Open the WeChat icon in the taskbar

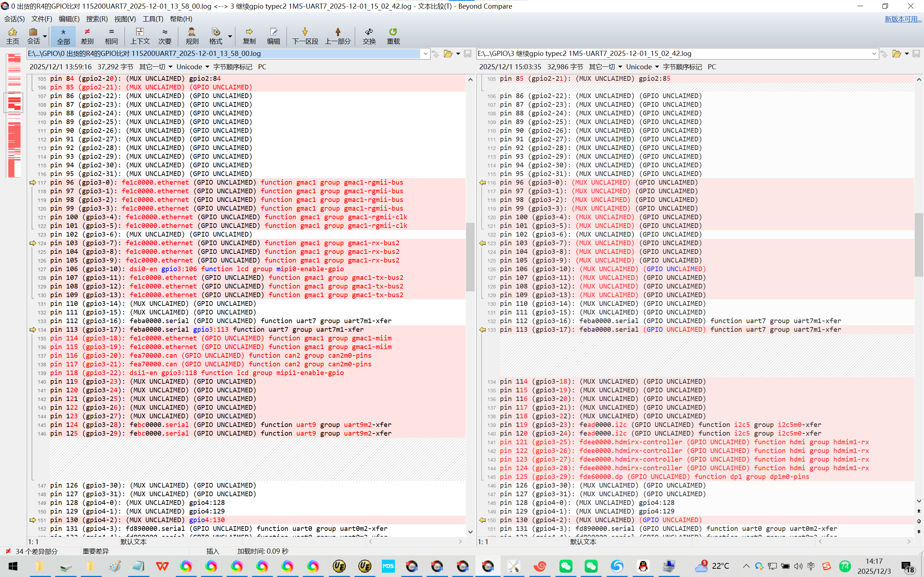click(566, 565)
